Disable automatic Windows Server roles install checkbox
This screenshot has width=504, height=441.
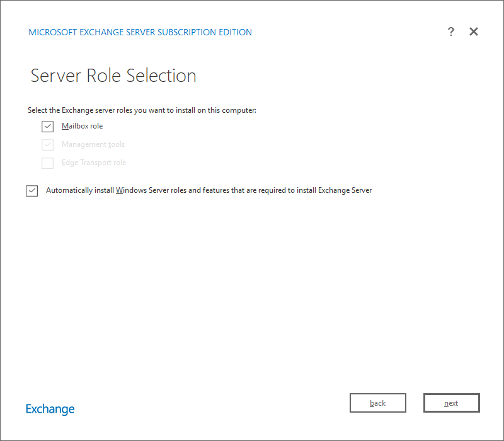coord(32,191)
